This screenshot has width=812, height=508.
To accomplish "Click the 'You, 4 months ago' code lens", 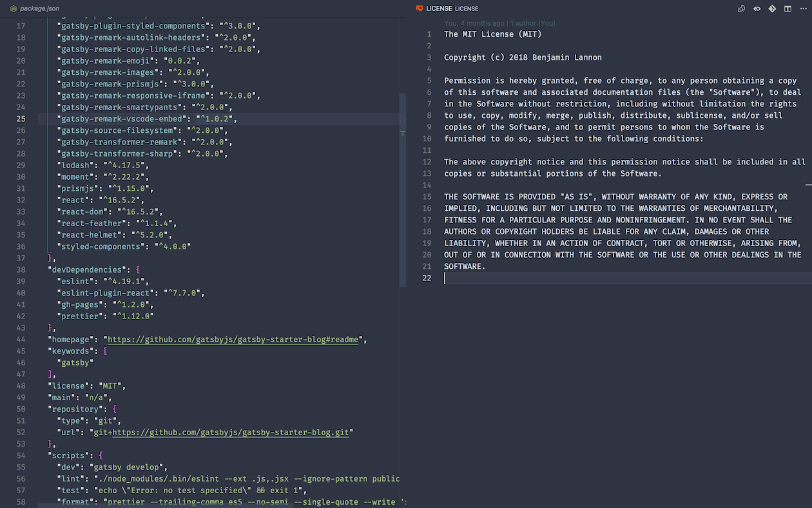I will [x=474, y=23].
